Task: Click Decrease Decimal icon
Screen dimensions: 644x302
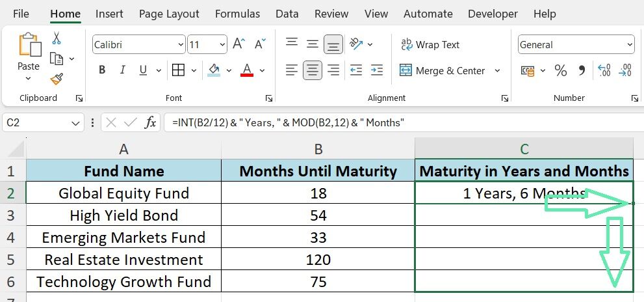Action: pos(625,70)
